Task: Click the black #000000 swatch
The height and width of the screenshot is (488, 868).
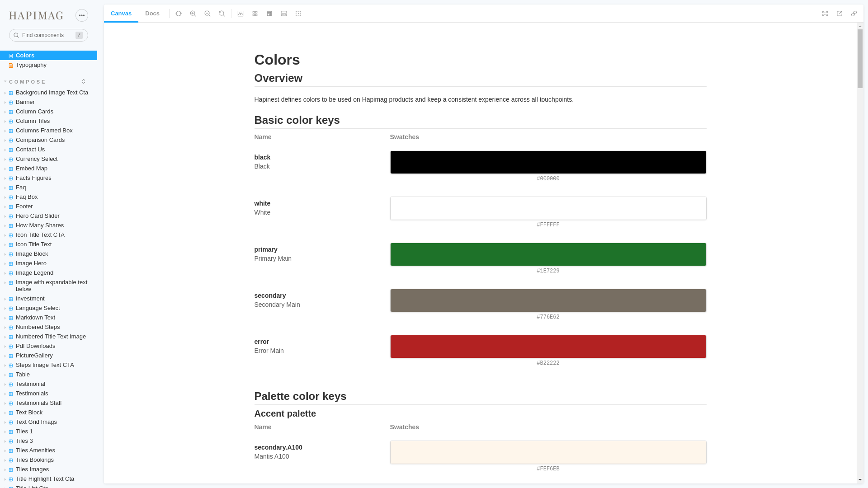Action: 548,162
